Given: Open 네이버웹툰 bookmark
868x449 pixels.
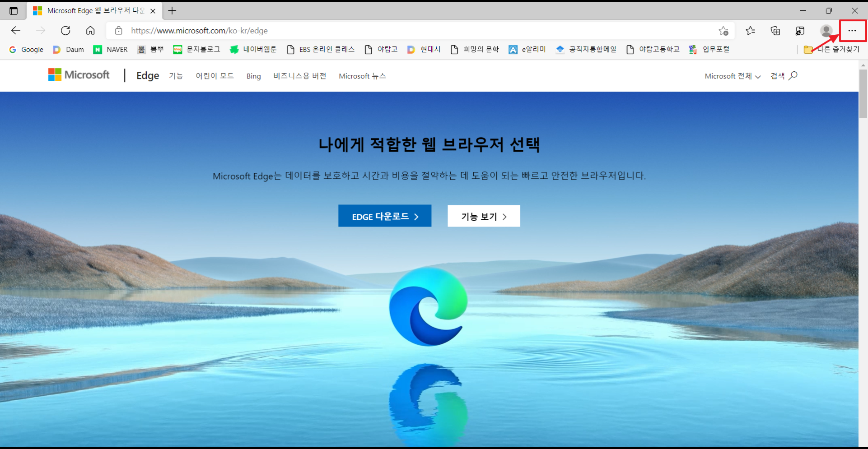Looking at the screenshot, I should [253, 50].
